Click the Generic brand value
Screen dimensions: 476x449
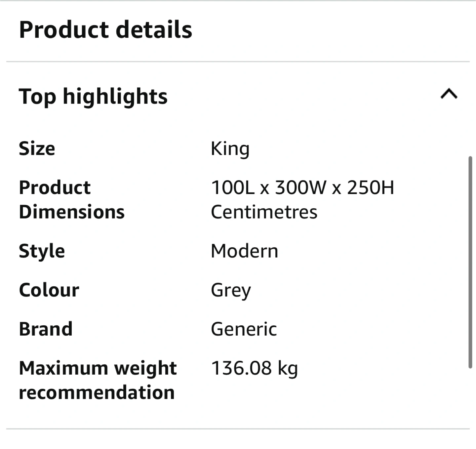244,329
